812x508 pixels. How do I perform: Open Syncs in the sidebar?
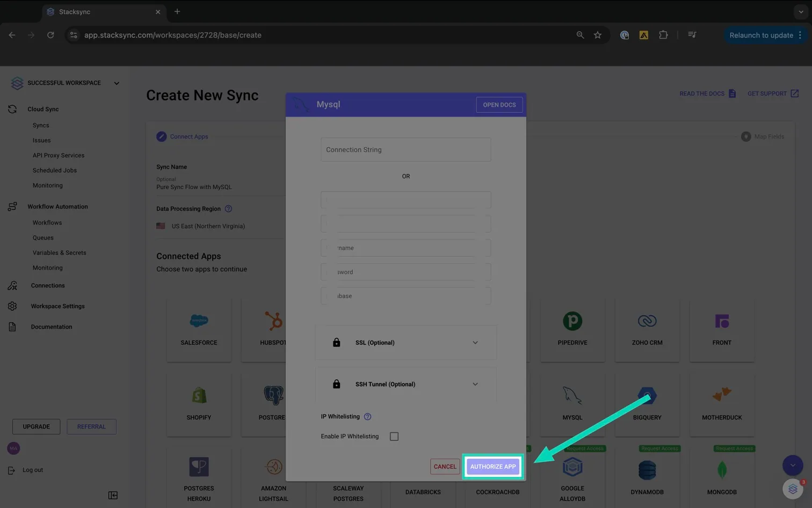coord(41,125)
